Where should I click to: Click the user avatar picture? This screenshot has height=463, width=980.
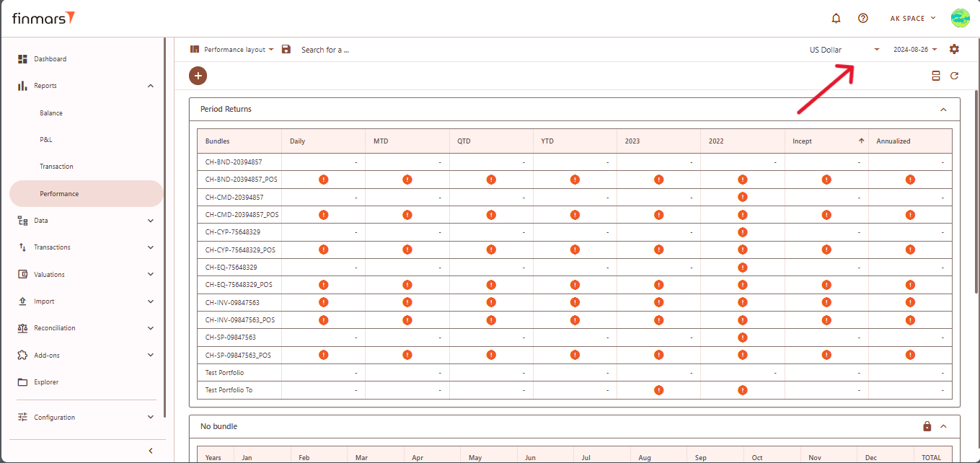(959, 18)
